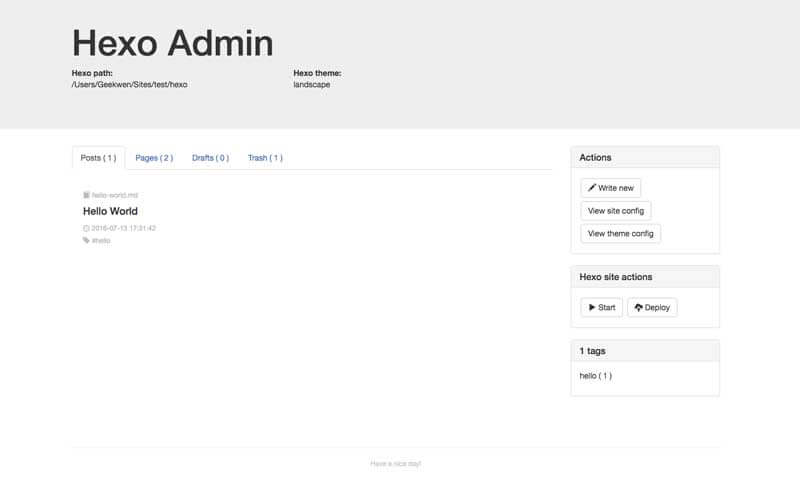Click the Hexo Admin heading
This screenshot has width=800, height=500.
[172, 43]
